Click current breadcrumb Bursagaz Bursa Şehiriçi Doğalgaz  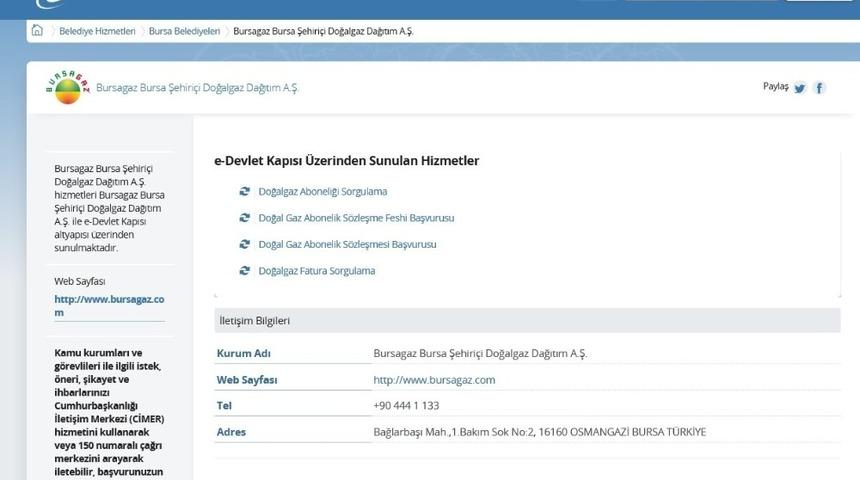(323, 31)
